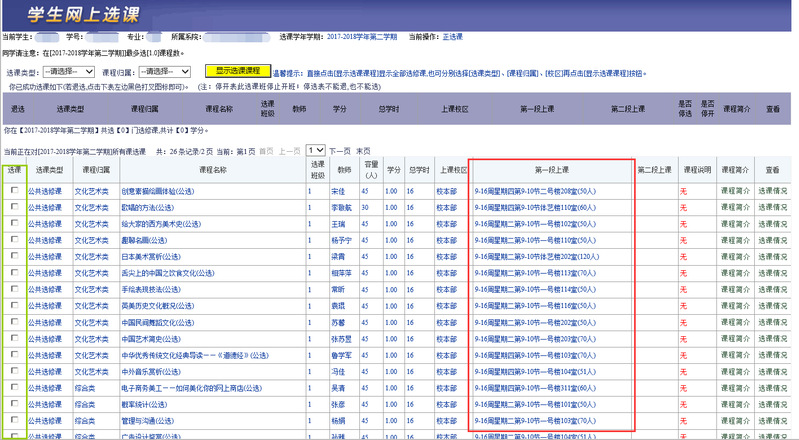799x440 pixels.
Task: Click teacher name 宋佳 in first row
Action: [338, 189]
